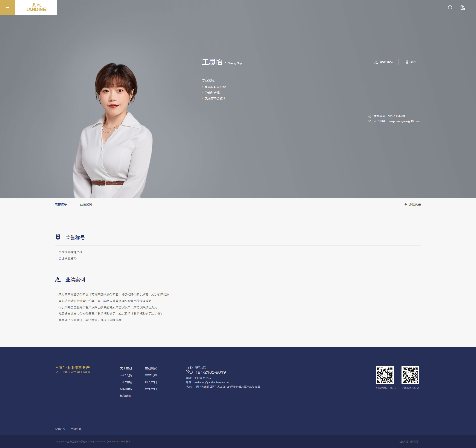The height and width of the screenshot is (448, 476).
Task: Click the medal icon by 荣誉称号 heading
Action: tap(58, 237)
